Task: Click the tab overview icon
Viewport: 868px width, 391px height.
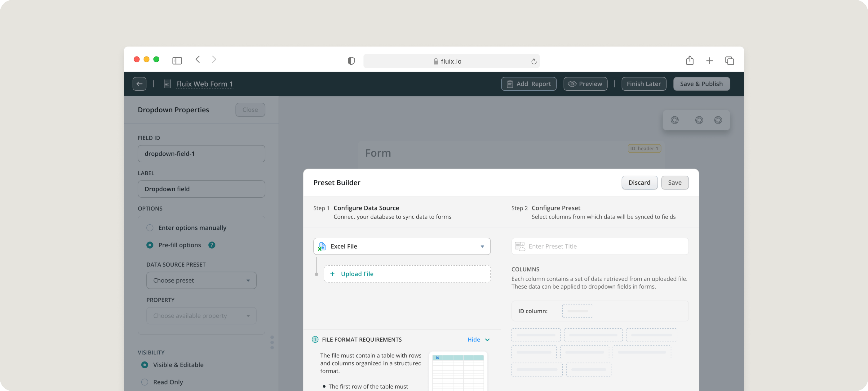Action: [729, 61]
